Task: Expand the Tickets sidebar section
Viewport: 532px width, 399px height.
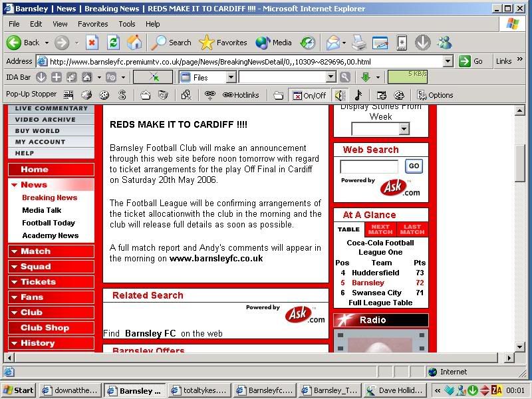Action: (51, 282)
